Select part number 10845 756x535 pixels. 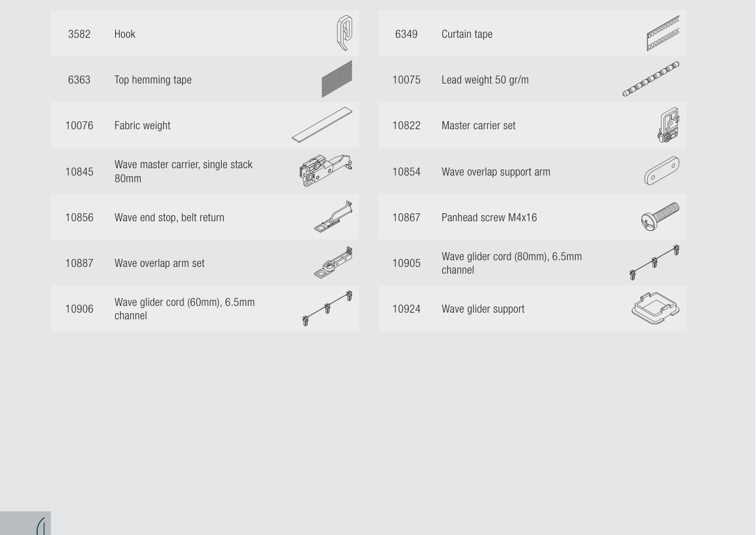click(x=79, y=172)
